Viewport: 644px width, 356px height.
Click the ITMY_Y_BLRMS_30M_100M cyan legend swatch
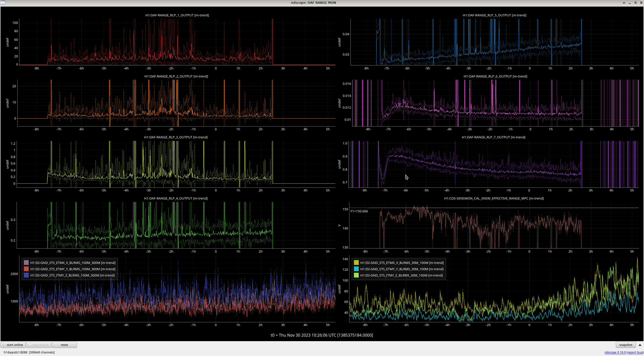coord(356,269)
